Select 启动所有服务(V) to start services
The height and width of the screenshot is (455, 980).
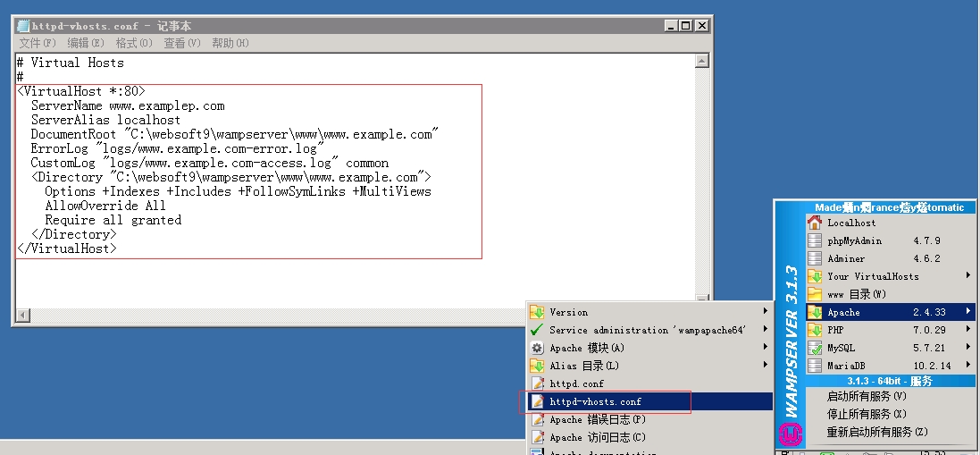pyautogui.click(x=891, y=396)
